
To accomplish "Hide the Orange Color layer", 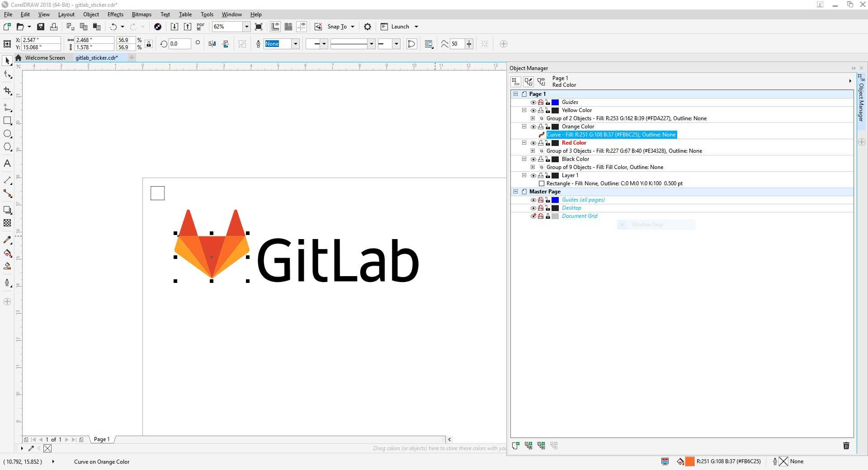I will pos(533,127).
